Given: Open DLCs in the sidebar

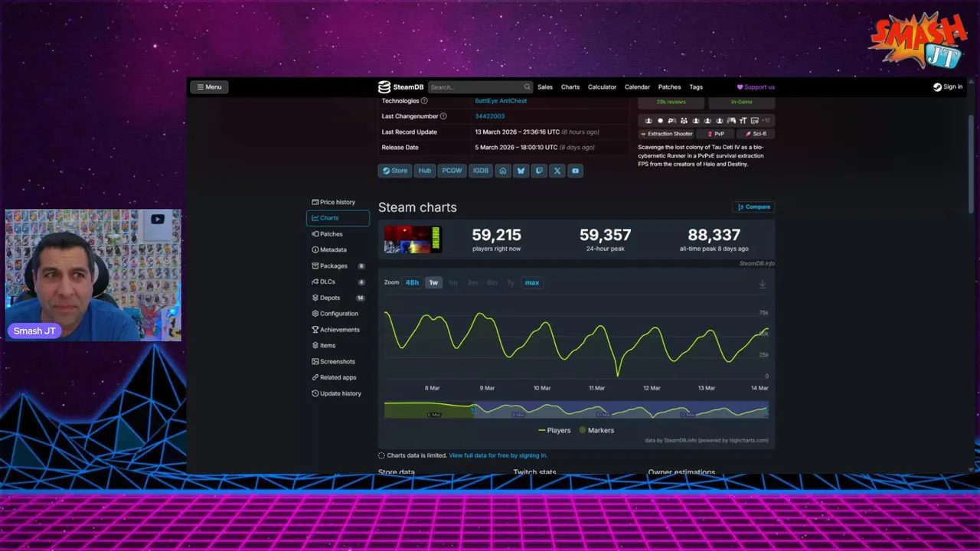Looking at the screenshot, I should point(337,282).
